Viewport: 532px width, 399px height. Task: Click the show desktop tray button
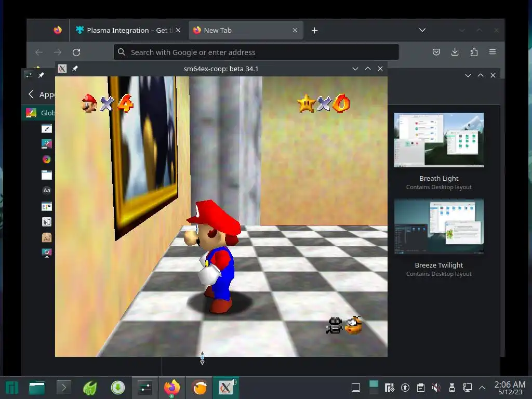356,388
